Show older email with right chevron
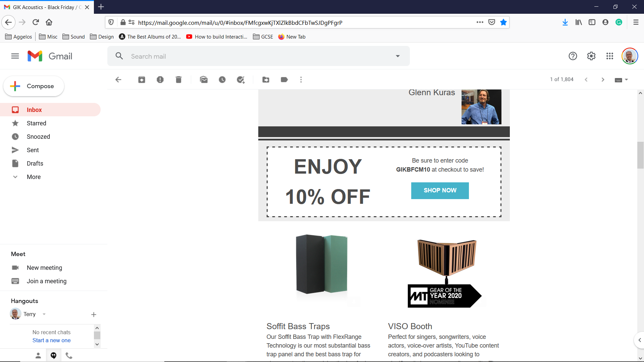This screenshot has height=362, width=644. tap(603, 79)
